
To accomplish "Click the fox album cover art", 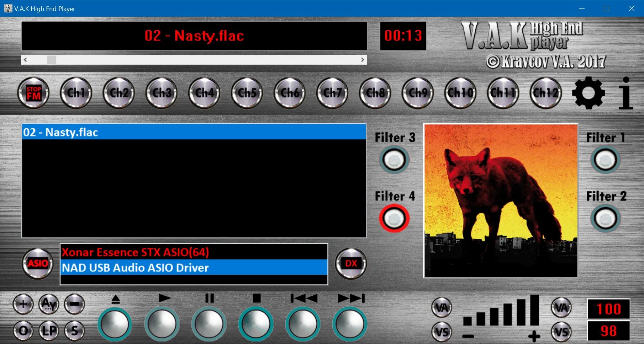I will click(501, 200).
